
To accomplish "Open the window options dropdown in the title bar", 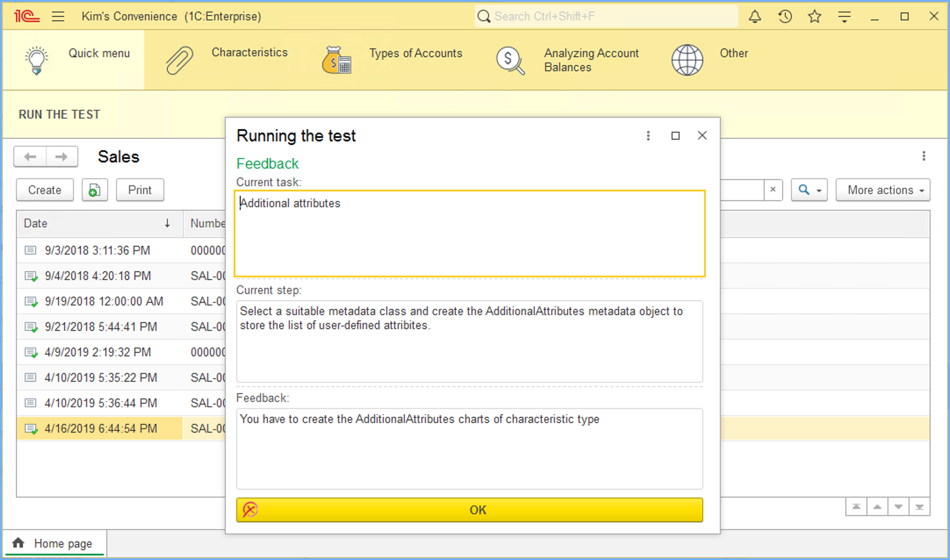I will 844,17.
